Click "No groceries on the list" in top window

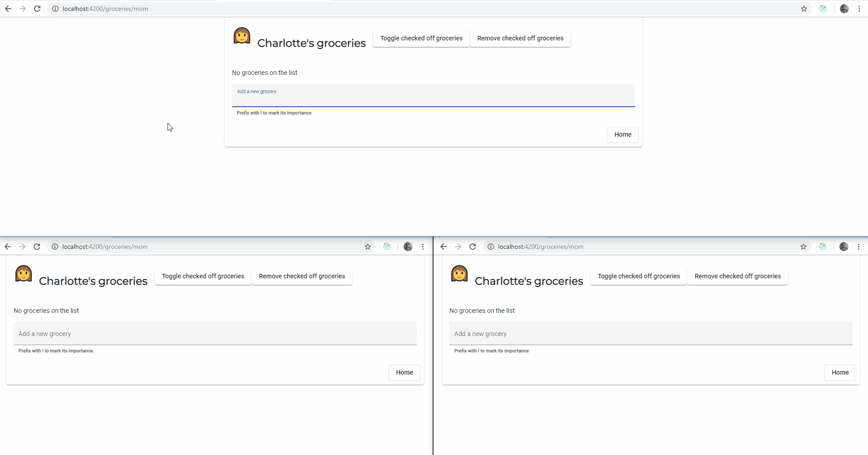pyautogui.click(x=265, y=73)
